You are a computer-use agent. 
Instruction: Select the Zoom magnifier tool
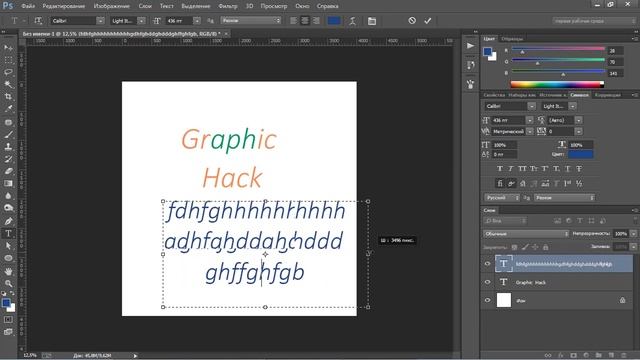click(x=8, y=283)
